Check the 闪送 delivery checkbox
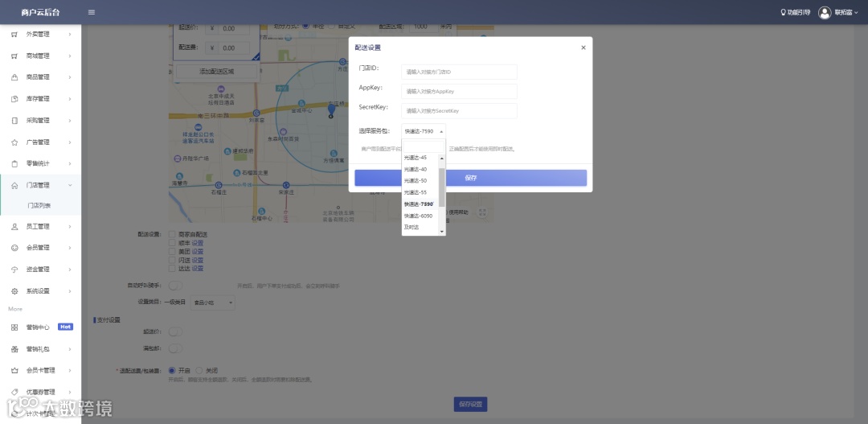Image resolution: width=868 pixels, height=424 pixels. 172,260
